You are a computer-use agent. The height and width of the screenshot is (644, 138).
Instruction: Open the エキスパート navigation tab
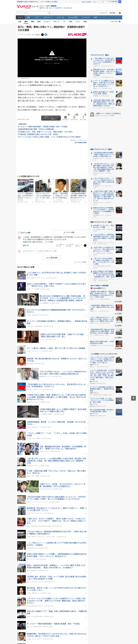(48, 17)
